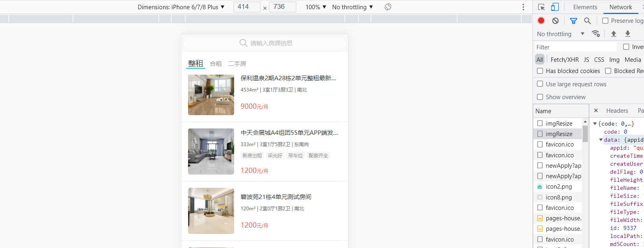644x248 pixels.
Task: Click the 9000元/月 price
Action: 254,106
